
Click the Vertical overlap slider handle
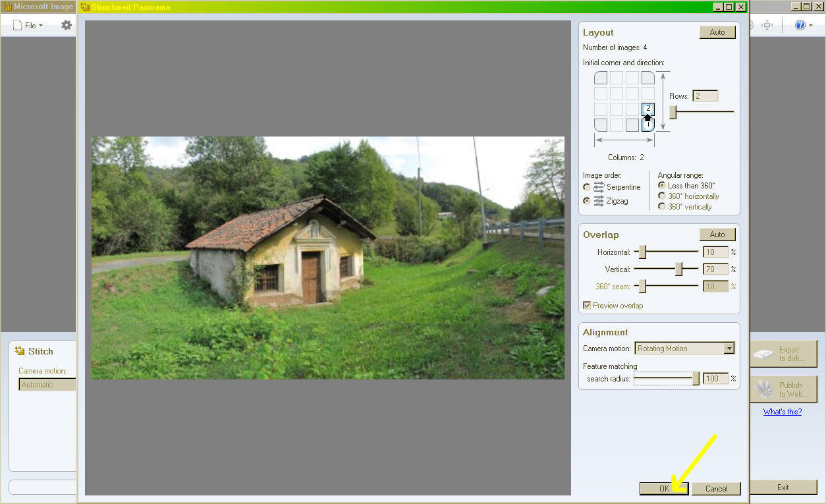pyautogui.click(x=678, y=269)
